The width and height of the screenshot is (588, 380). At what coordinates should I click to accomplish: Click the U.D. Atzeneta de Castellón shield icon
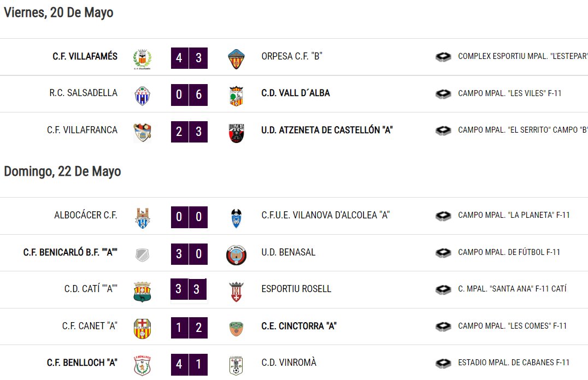[x=236, y=133]
